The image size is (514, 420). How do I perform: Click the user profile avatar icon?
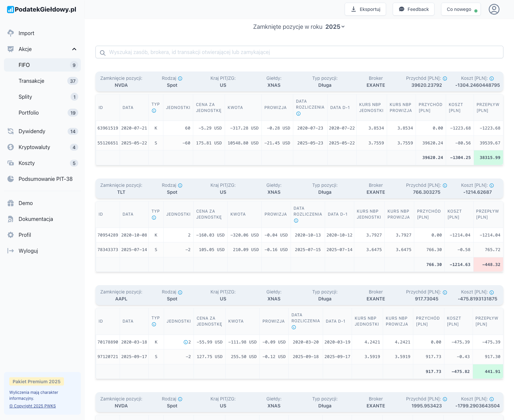pyautogui.click(x=494, y=9)
